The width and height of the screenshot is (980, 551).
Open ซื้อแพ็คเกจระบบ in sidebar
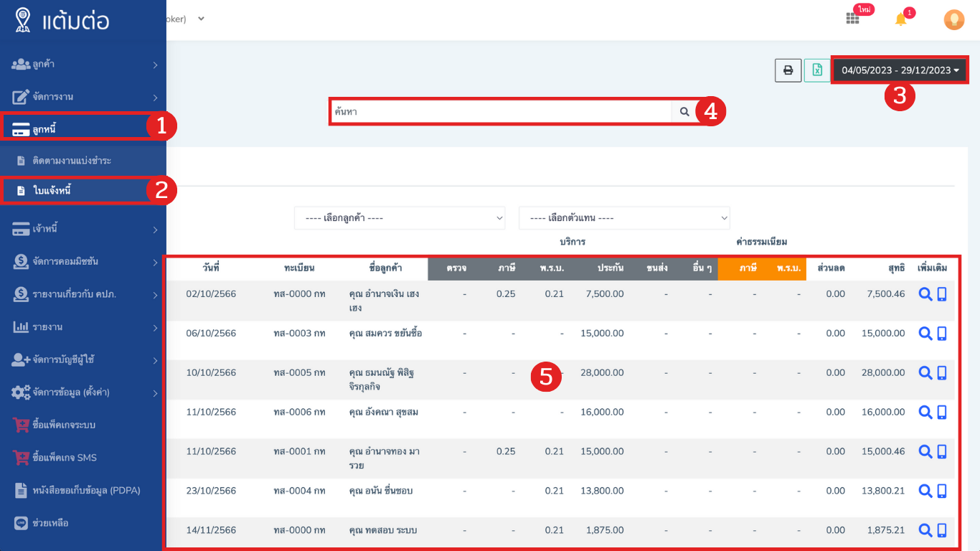click(83, 425)
